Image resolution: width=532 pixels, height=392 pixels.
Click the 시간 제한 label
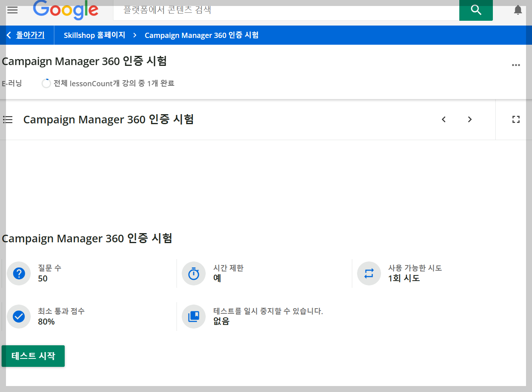pyautogui.click(x=228, y=268)
